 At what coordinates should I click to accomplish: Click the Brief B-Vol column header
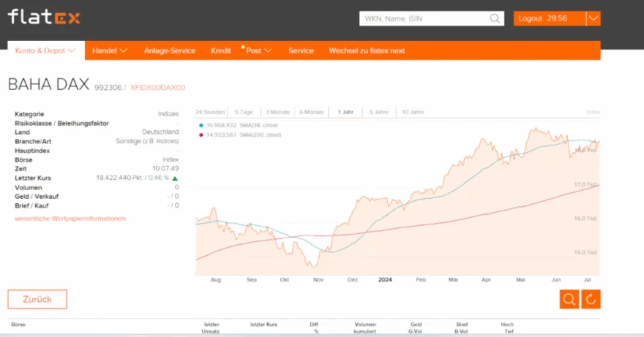(x=462, y=327)
